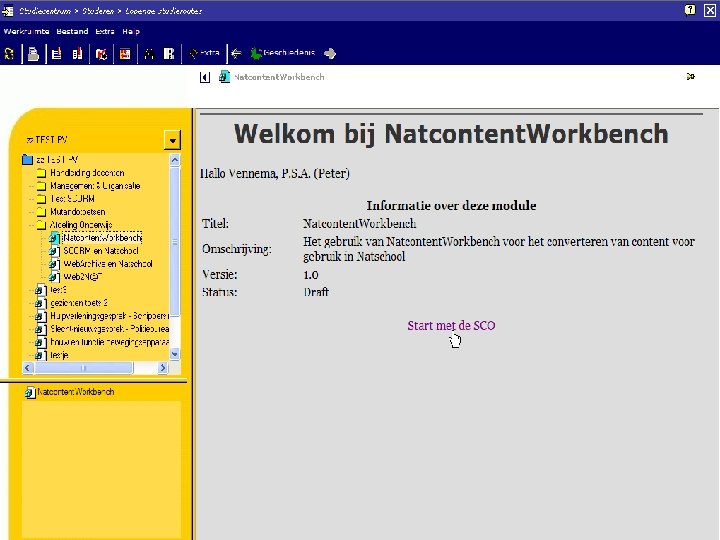Click the NatcontentWorkbench document icon in header

point(224,77)
